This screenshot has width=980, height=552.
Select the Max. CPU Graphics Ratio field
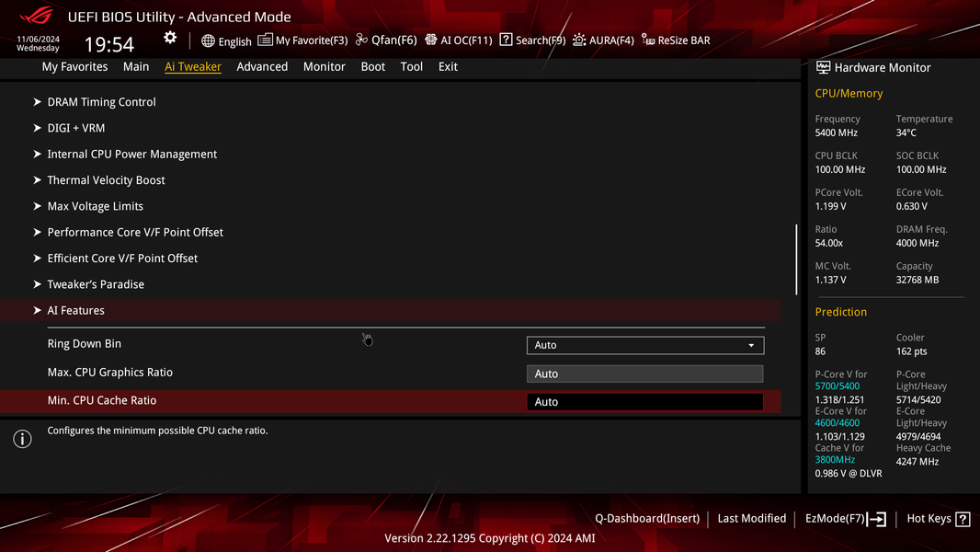pos(645,374)
